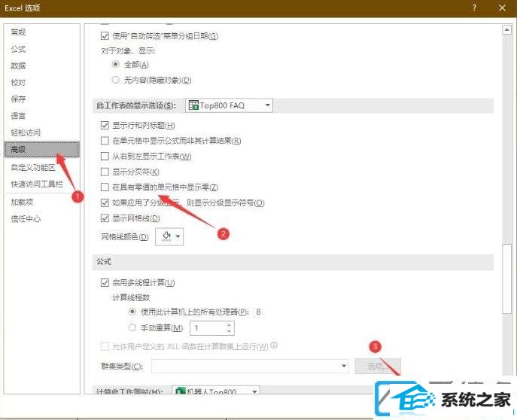Toggle 显示分级显示符号 checkbox
517x420 pixels.
click(105, 202)
